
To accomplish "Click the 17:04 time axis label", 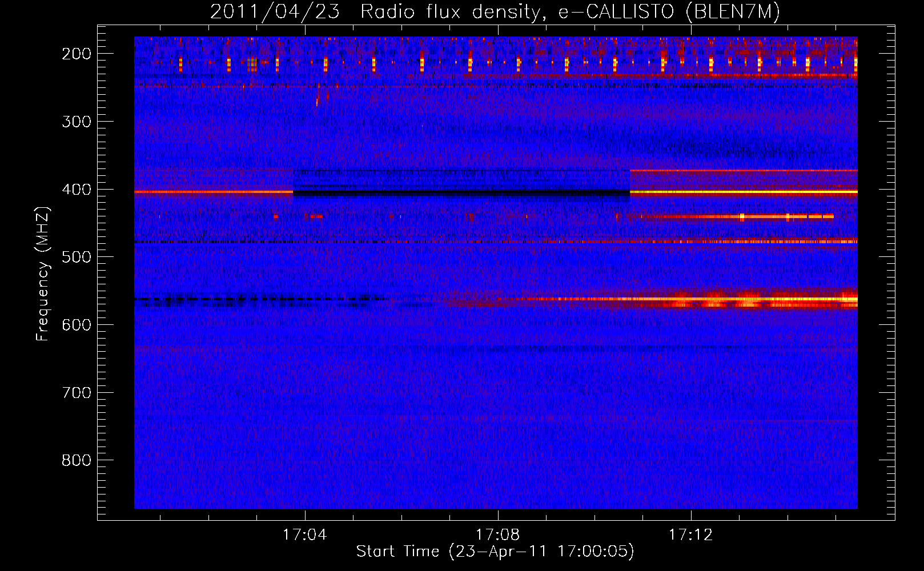I will click(305, 535).
